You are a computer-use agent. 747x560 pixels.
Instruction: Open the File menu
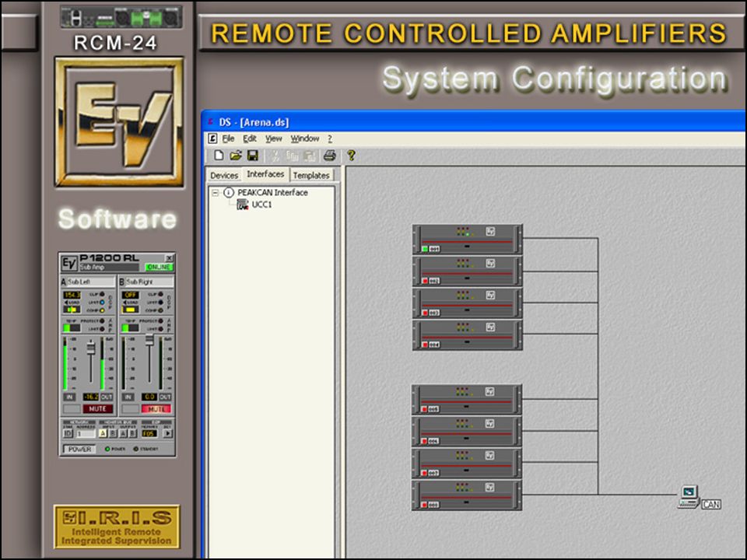[x=228, y=138]
